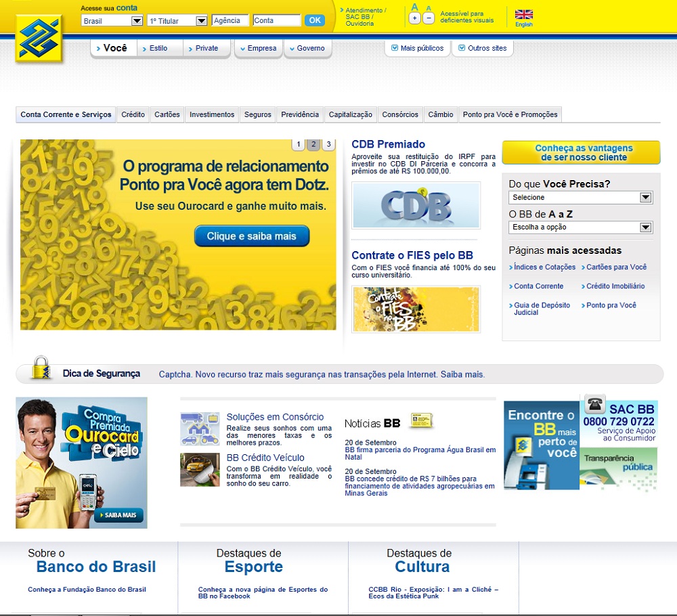Open news about crédito de R$ 7 bilhões
The image size is (677, 616).
click(x=420, y=485)
